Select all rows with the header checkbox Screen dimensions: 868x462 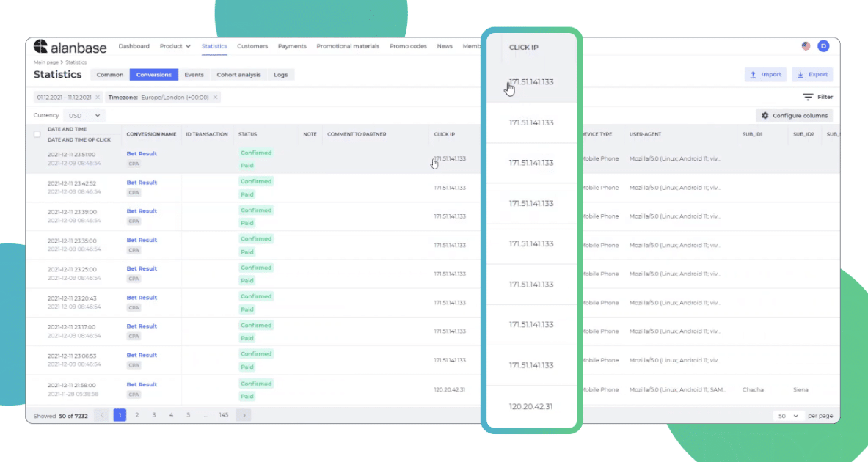[36, 134]
